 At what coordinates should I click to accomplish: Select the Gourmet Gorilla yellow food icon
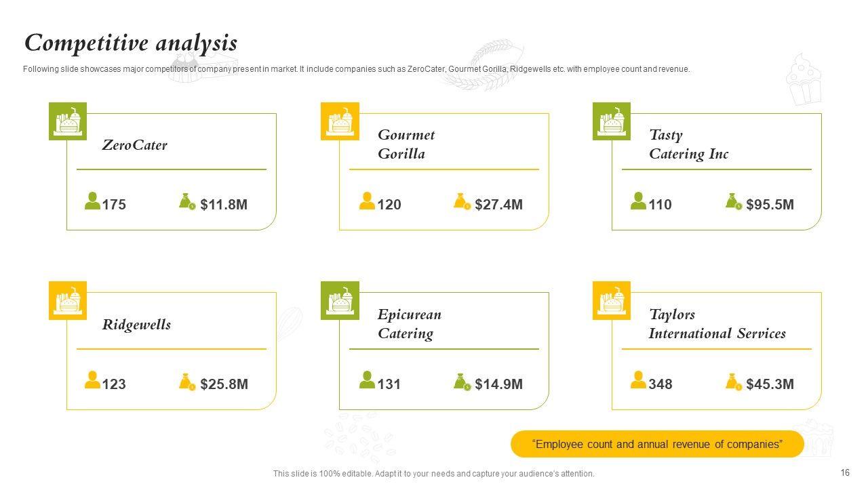coord(340,121)
